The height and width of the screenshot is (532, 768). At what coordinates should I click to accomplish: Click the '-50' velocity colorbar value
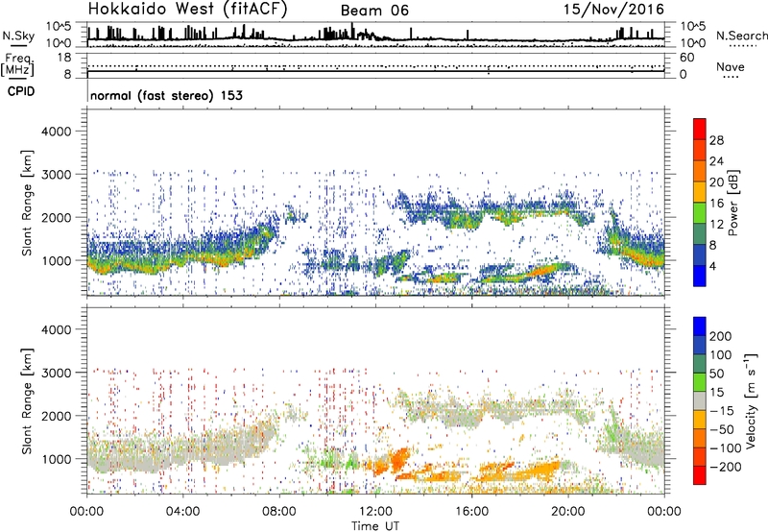(722, 429)
